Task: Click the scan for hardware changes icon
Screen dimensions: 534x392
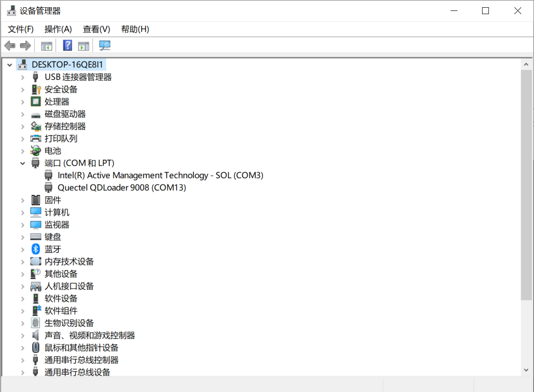Action: click(x=104, y=45)
